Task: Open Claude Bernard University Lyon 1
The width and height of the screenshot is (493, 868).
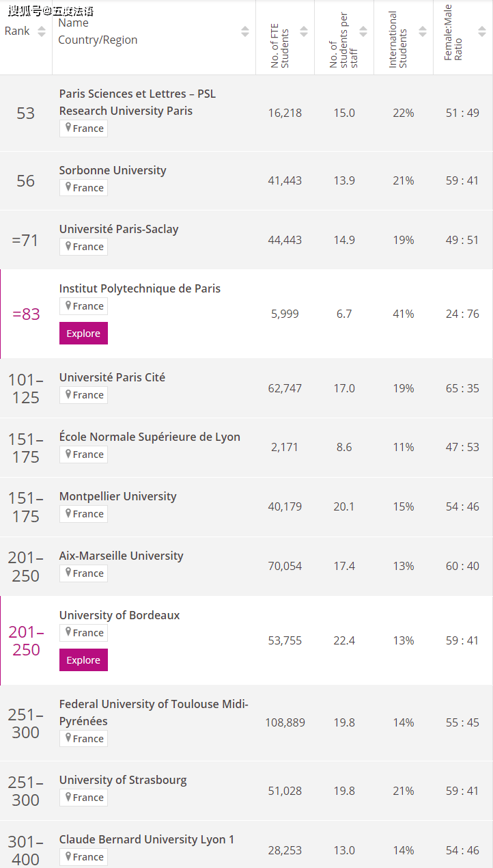Action: point(147,839)
